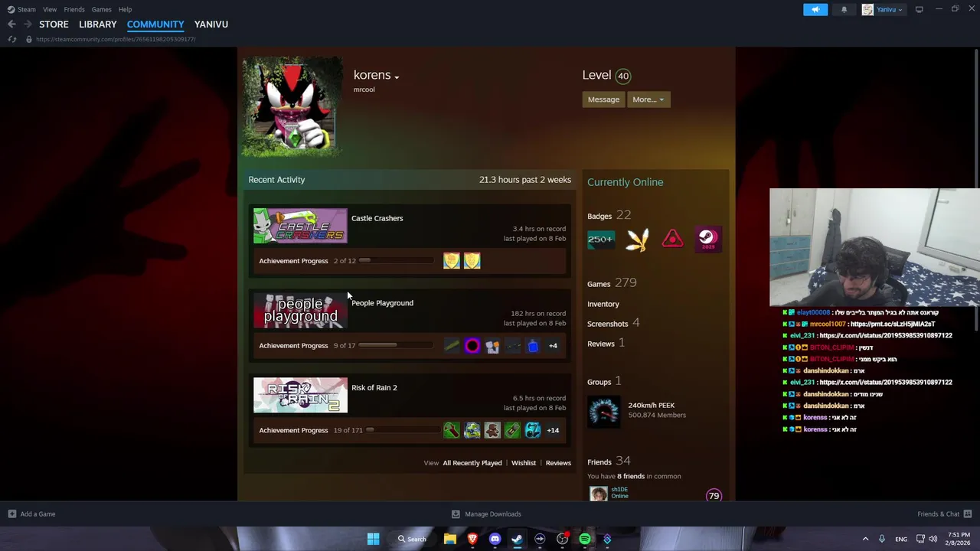Open the Games 279 link
The height and width of the screenshot is (551, 980).
[x=612, y=283]
